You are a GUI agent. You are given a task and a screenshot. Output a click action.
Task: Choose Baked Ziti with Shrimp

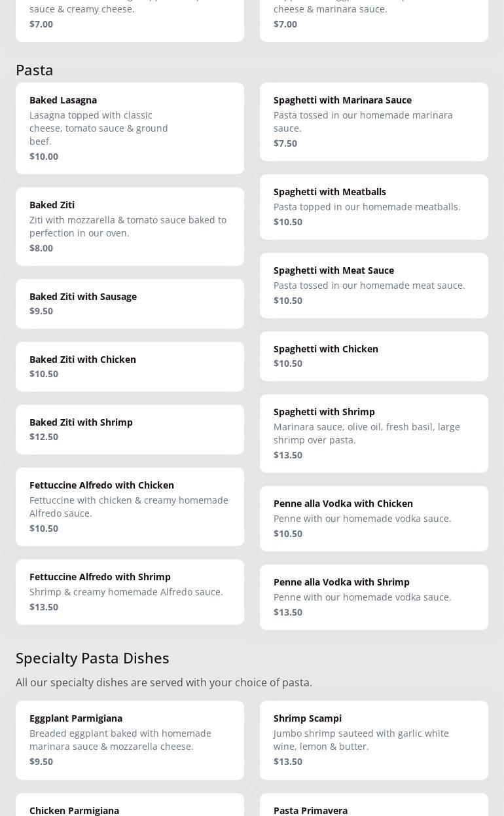[x=130, y=429]
